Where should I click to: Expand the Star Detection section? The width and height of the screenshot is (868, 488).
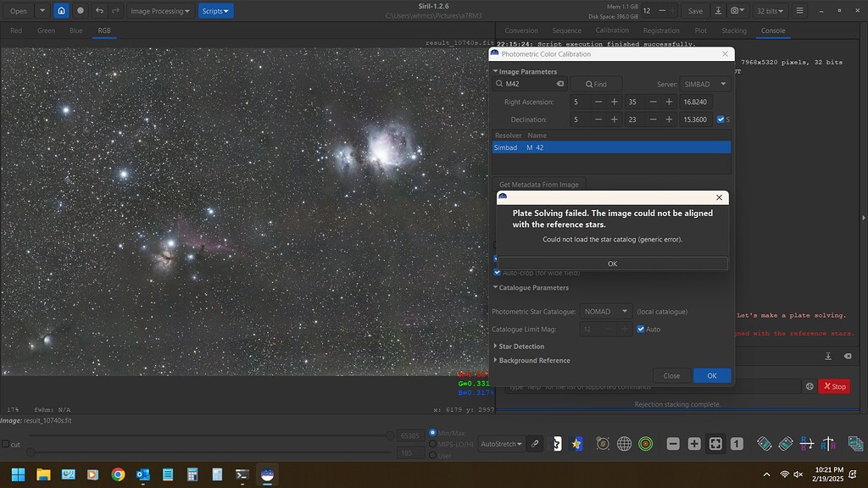[x=520, y=346]
